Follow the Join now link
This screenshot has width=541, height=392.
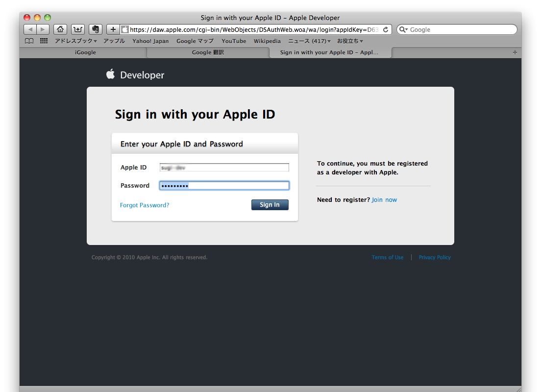pyautogui.click(x=384, y=200)
